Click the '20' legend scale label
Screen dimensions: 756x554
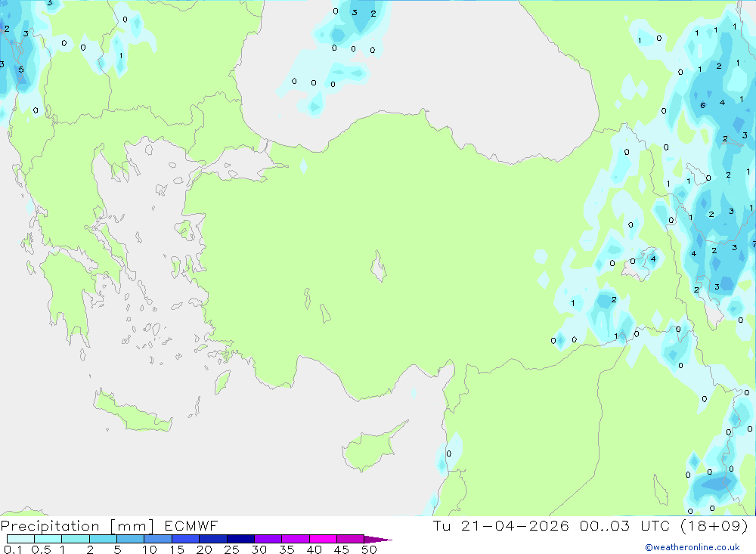pos(204,549)
